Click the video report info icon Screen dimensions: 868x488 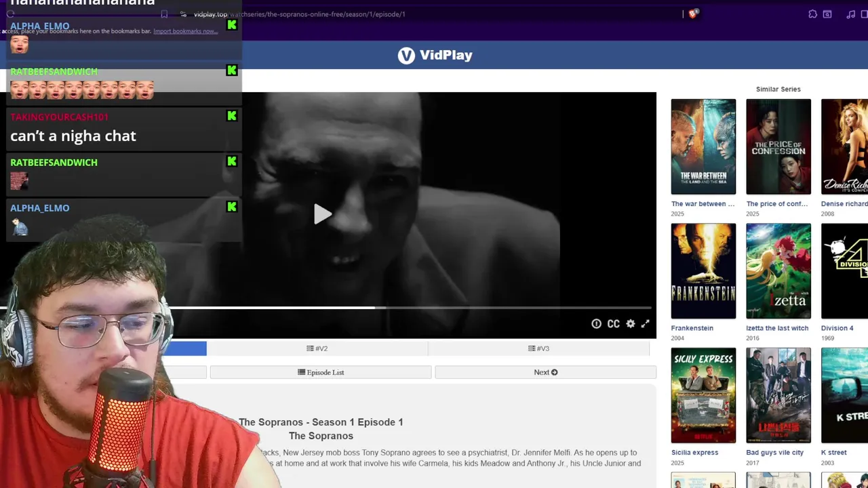pyautogui.click(x=596, y=324)
